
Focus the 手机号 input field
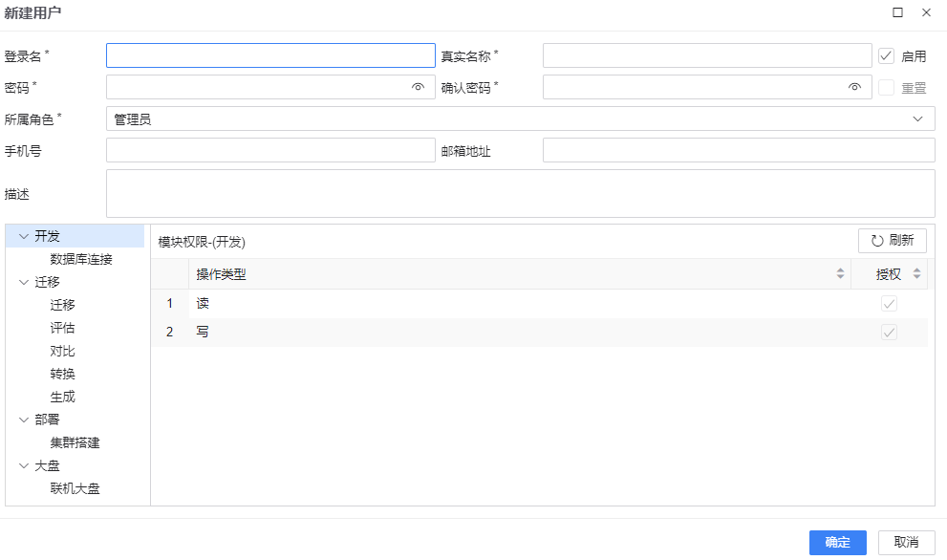[x=270, y=150]
